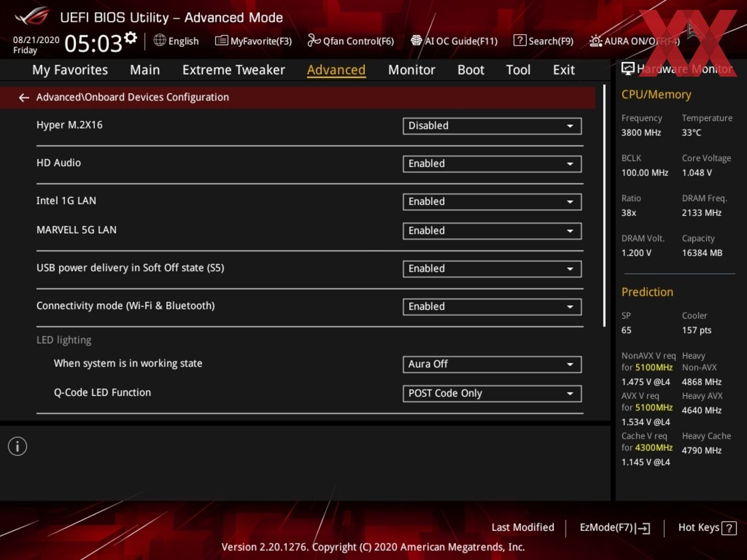The image size is (747, 560).
Task: Toggle AURA ON/OFF(F4)
Action: (x=634, y=41)
